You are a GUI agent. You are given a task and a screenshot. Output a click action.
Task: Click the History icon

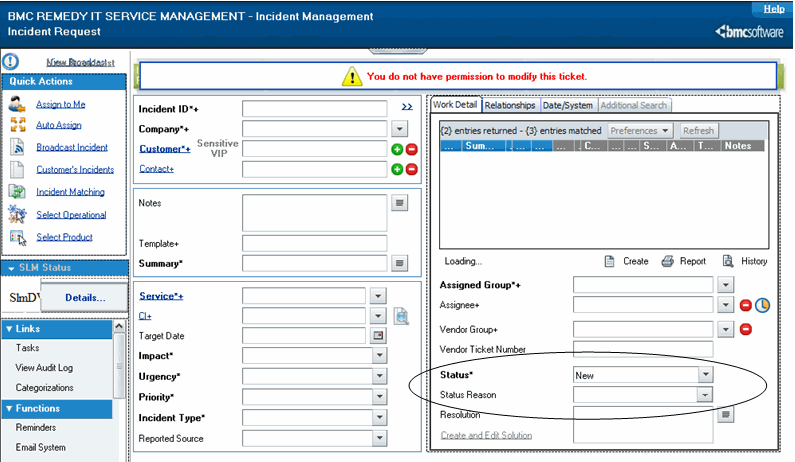728,261
